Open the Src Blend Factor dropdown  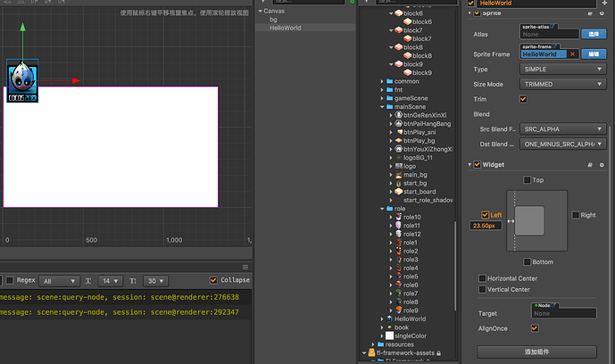[x=562, y=128]
